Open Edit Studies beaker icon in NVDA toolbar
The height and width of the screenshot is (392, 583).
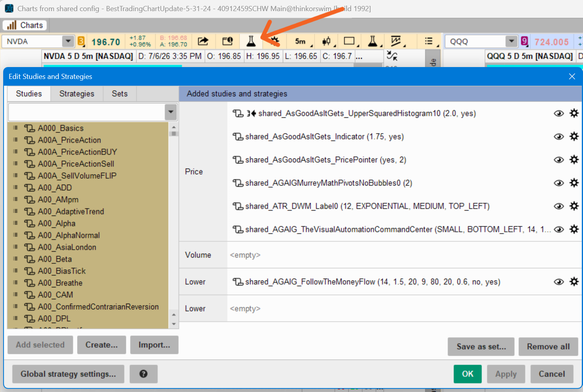click(251, 41)
